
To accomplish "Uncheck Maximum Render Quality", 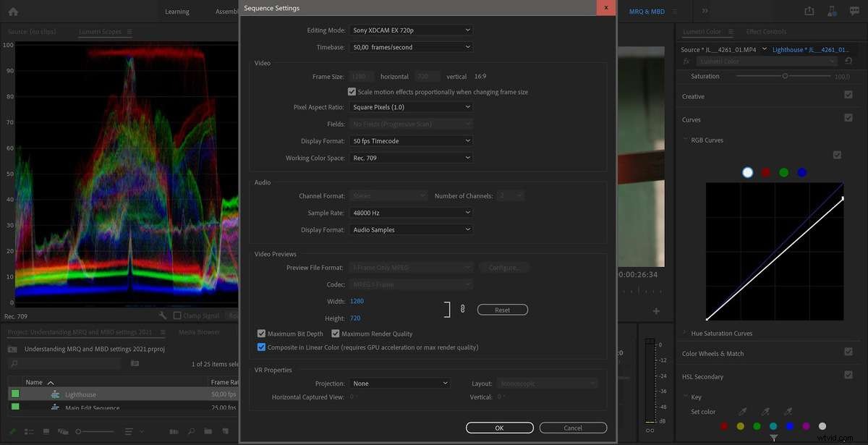I will [335, 333].
